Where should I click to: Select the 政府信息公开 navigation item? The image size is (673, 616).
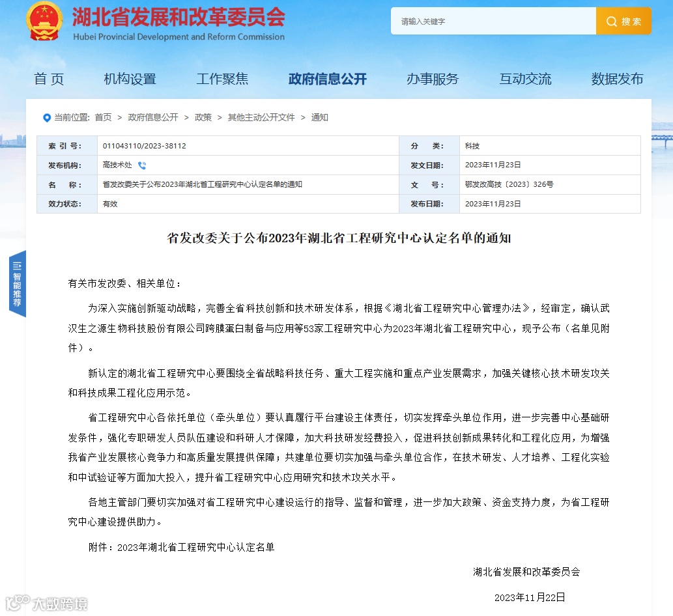click(328, 79)
